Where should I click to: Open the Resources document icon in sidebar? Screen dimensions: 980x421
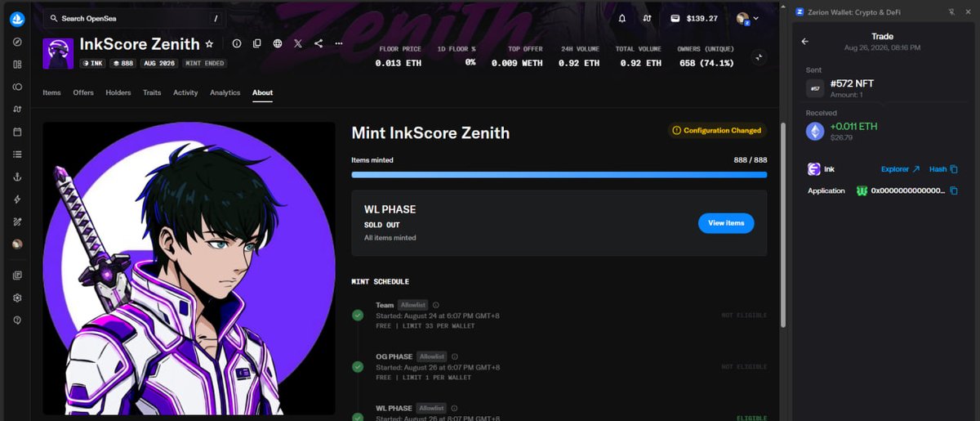(x=17, y=275)
